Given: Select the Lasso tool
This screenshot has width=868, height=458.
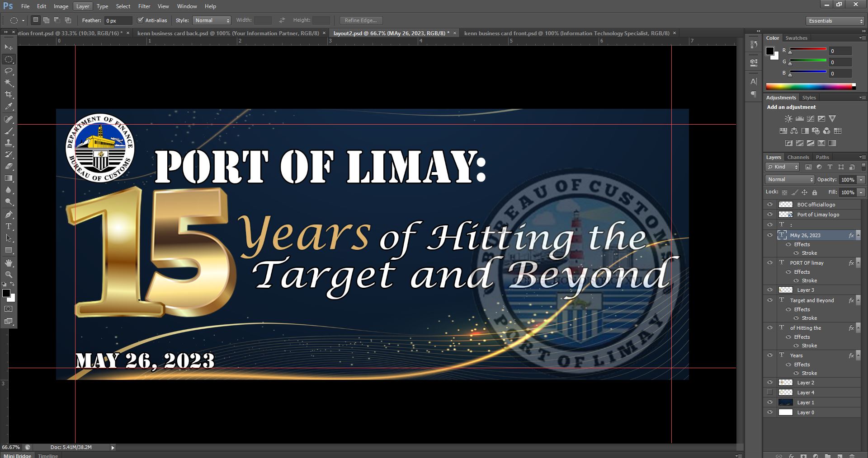Looking at the screenshot, I should [x=9, y=71].
